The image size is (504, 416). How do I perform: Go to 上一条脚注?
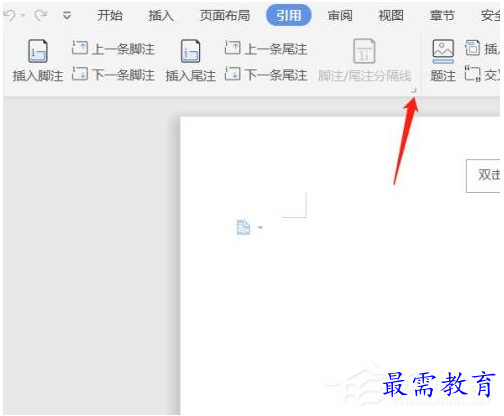[113, 49]
